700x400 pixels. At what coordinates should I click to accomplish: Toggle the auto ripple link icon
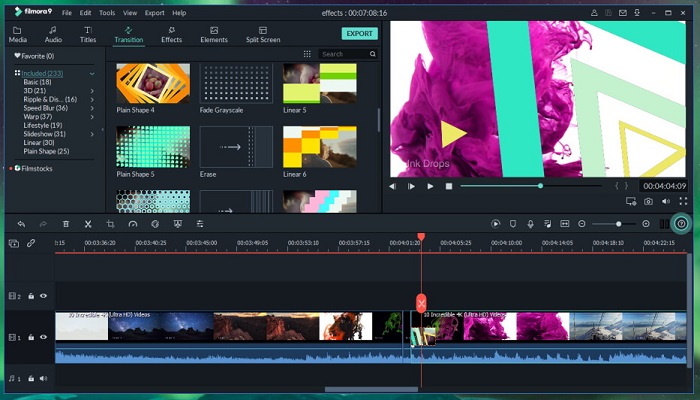31,243
